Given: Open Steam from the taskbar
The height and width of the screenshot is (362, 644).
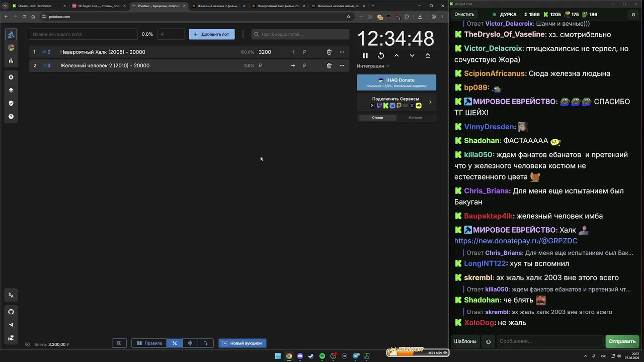Looking at the screenshot, I should pyautogui.click(x=311, y=356).
